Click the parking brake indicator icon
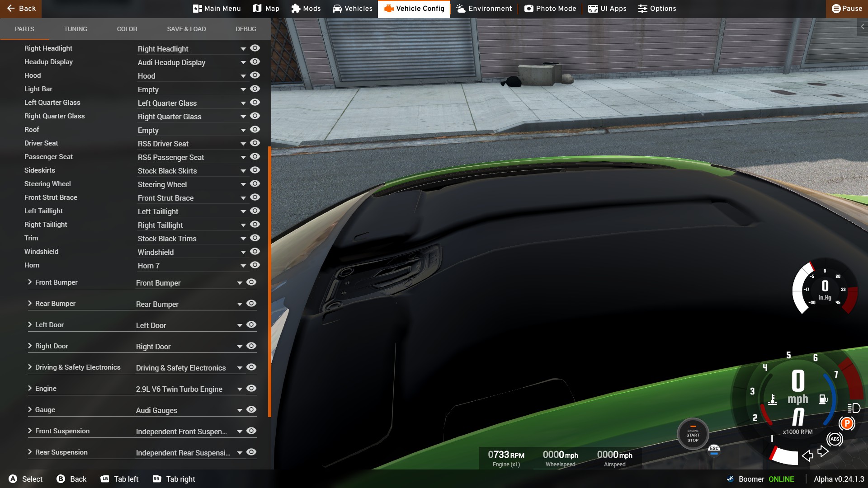Image resolution: width=868 pixels, height=488 pixels. 847,424
